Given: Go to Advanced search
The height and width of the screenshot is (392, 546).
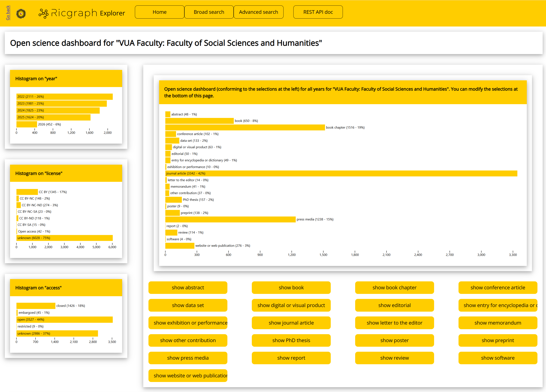Looking at the screenshot, I should pyautogui.click(x=258, y=12).
